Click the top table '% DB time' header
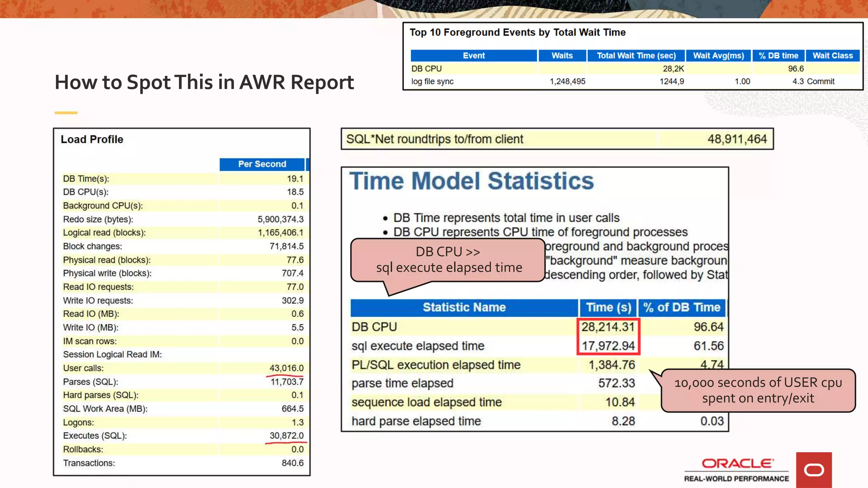868x488 pixels. [x=779, y=55]
